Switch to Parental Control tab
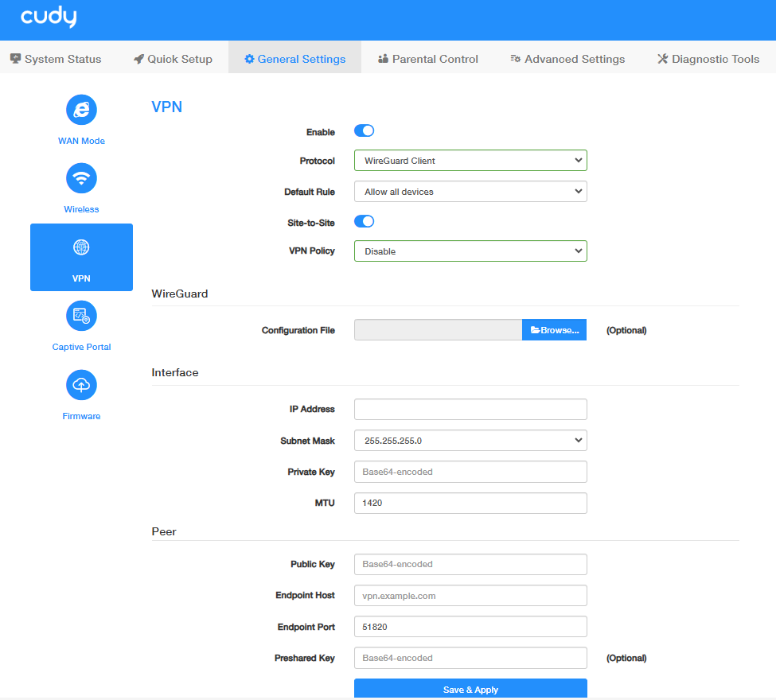This screenshot has width=776, height=700. click(427, 59)
